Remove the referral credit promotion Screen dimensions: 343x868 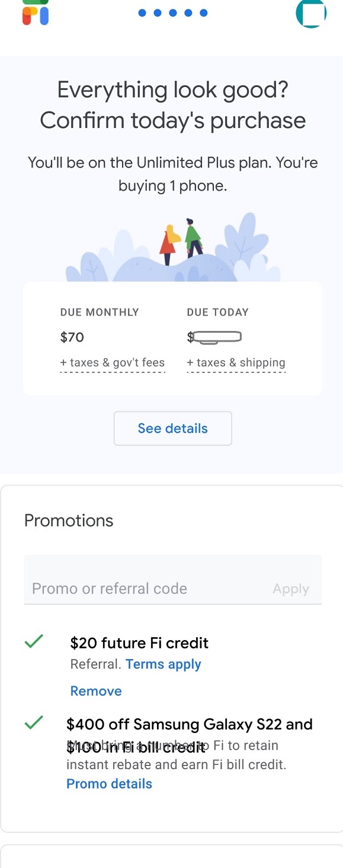tap(95, 690)
